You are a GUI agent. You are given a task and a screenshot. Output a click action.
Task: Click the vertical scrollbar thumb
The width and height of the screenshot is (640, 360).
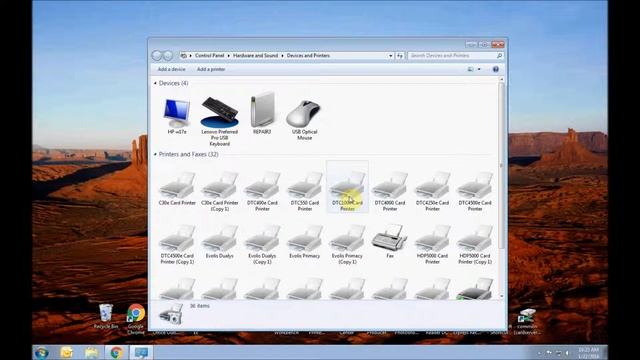pos(502,165)
